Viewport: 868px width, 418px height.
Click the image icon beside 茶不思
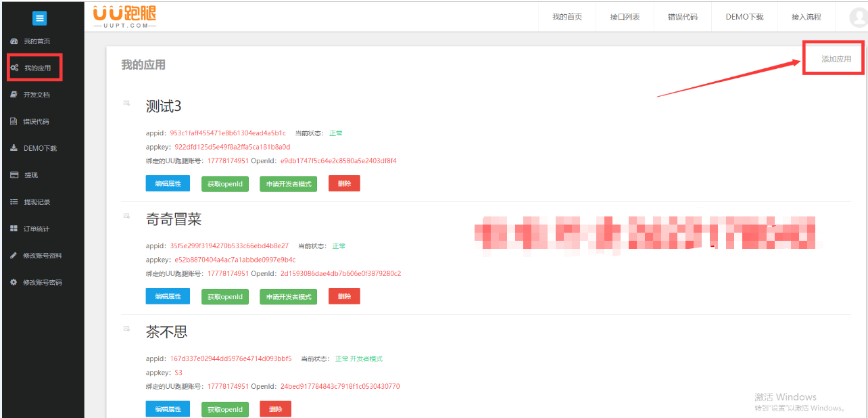tap(126, 329)
